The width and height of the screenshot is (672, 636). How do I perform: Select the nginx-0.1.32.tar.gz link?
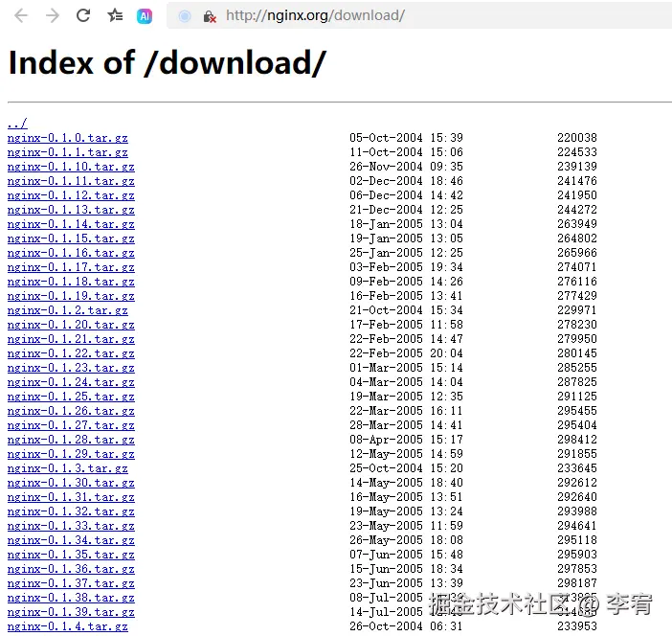71,511
